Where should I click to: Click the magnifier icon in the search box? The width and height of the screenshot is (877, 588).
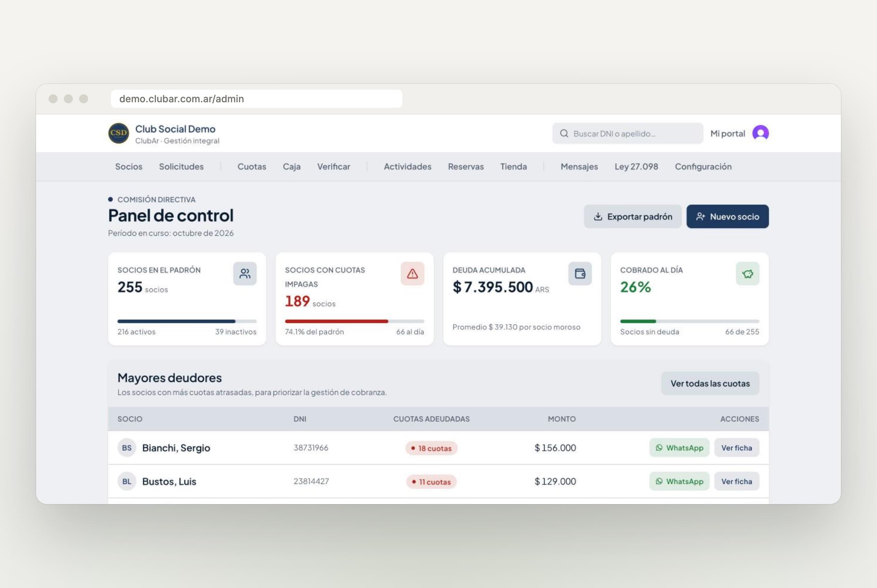point(564,133)
